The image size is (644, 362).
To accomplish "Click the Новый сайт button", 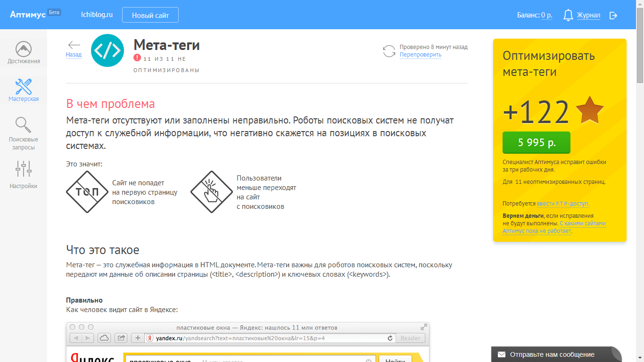I will coord(150,15).
